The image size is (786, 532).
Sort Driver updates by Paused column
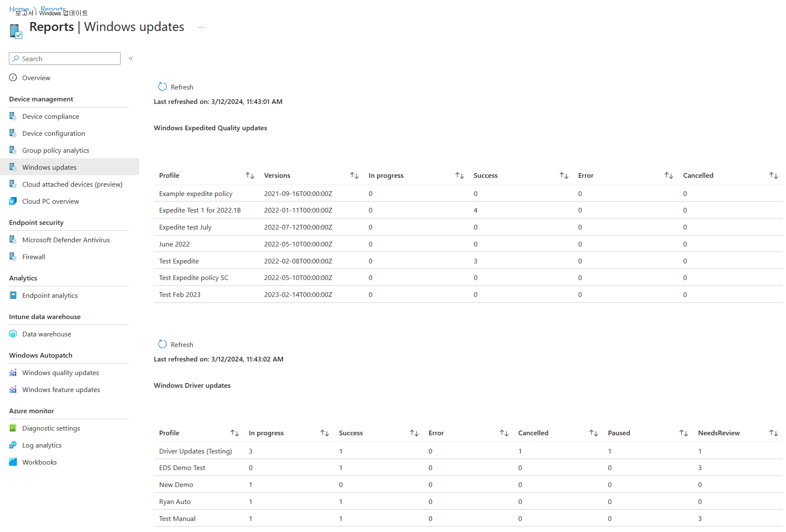click(x=683, y=433)
